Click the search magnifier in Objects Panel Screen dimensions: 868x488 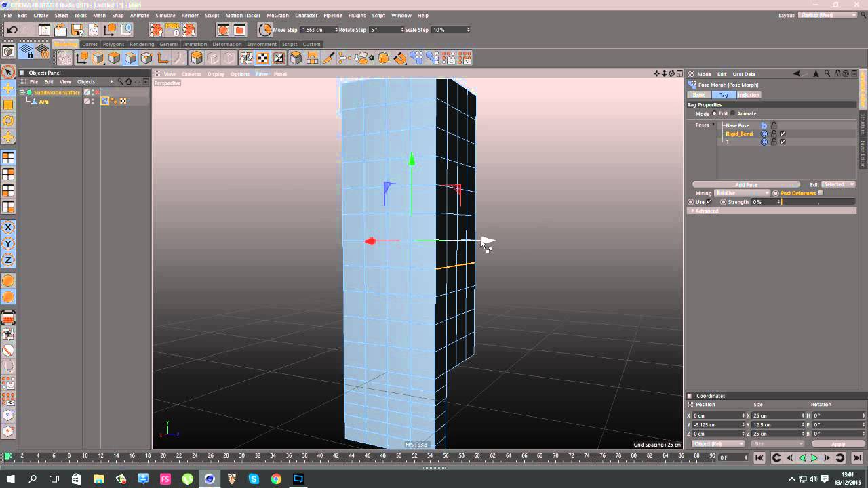[121, 81]
